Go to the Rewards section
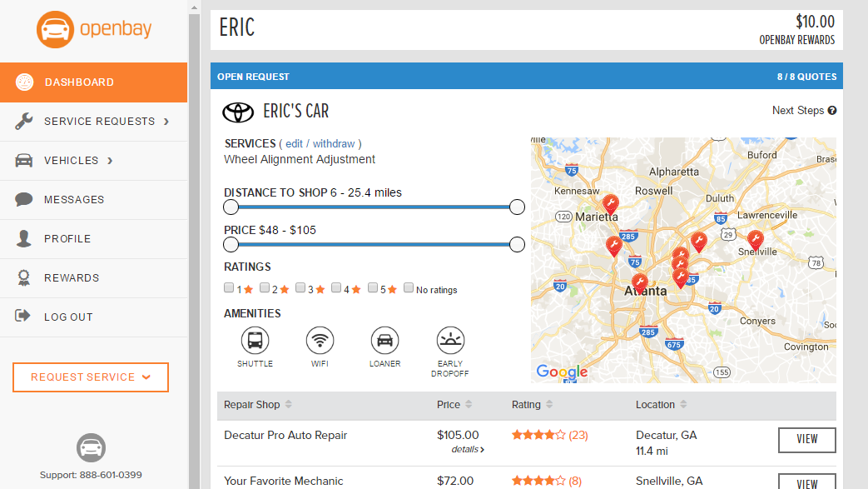Viewport: 868px width, 489px height. tap(93, 277)
